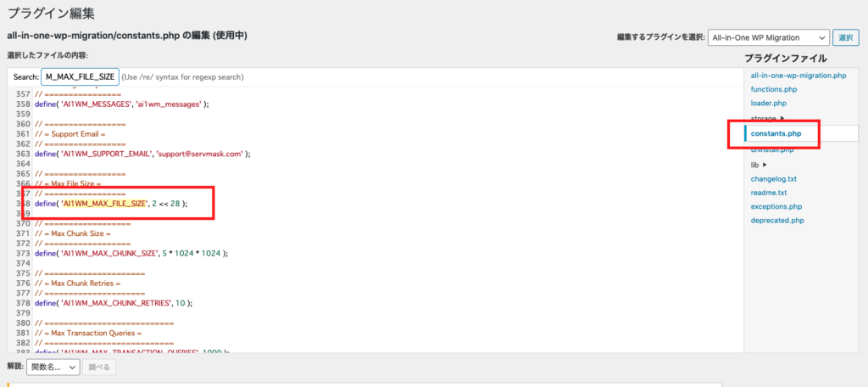Open the plugin selection dropdown

(x=768, y=37)
